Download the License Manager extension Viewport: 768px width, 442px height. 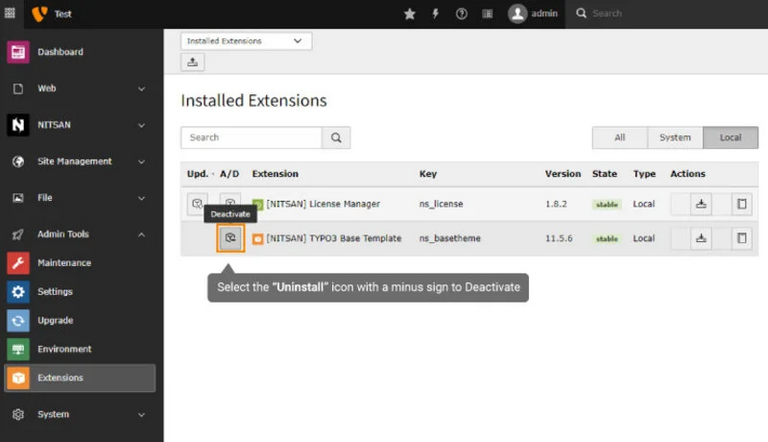tap(702, 204)
